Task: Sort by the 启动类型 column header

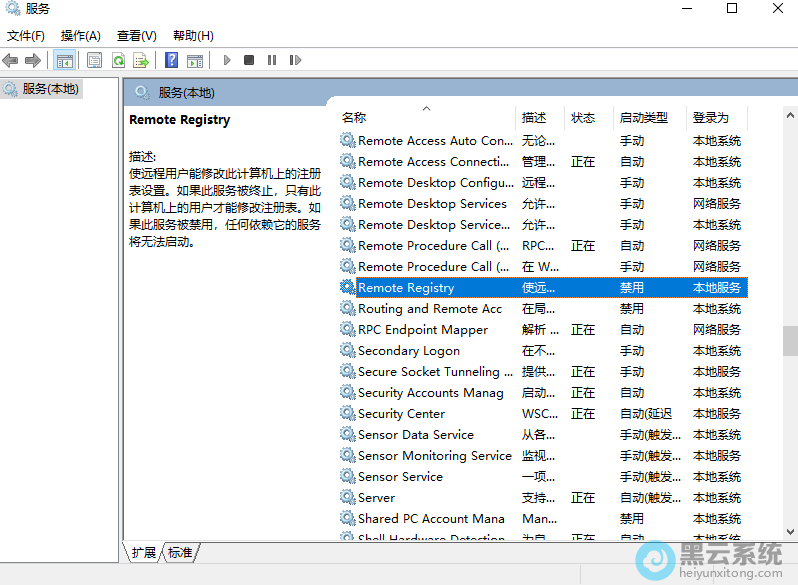Action: coord(643,117)
